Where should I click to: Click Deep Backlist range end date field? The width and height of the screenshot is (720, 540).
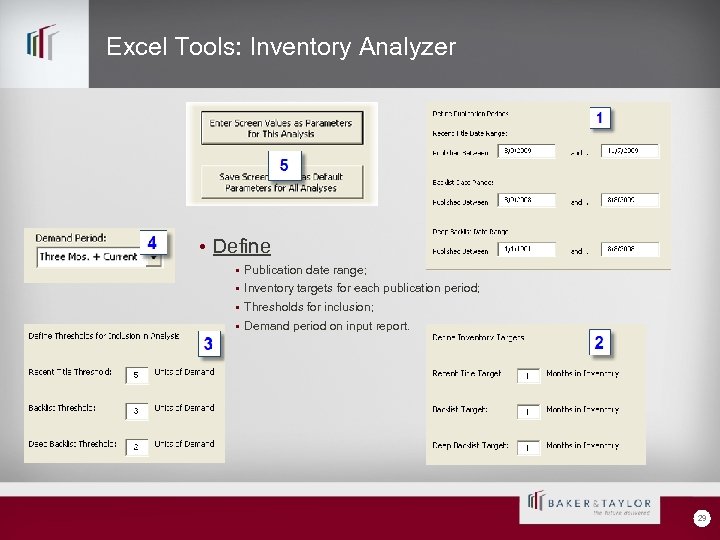click(x=630, y=249)
